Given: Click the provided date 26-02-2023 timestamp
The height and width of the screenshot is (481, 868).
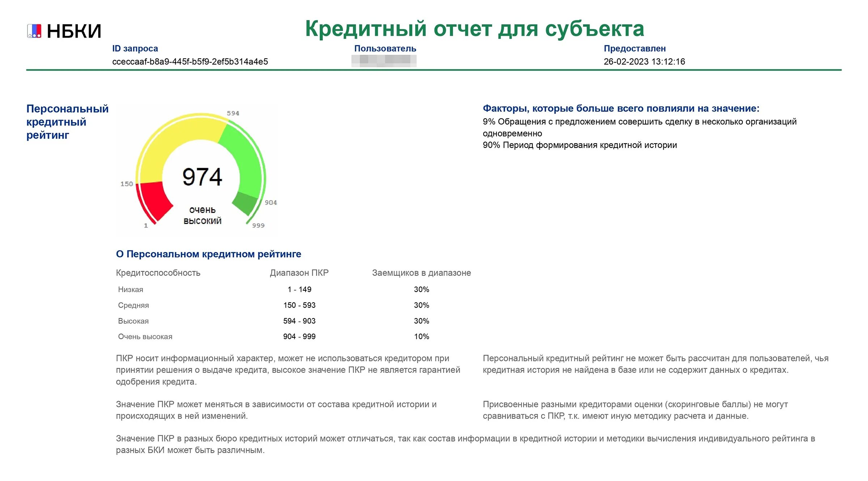Looking at the screenshot, I should [x=644, y=62].
